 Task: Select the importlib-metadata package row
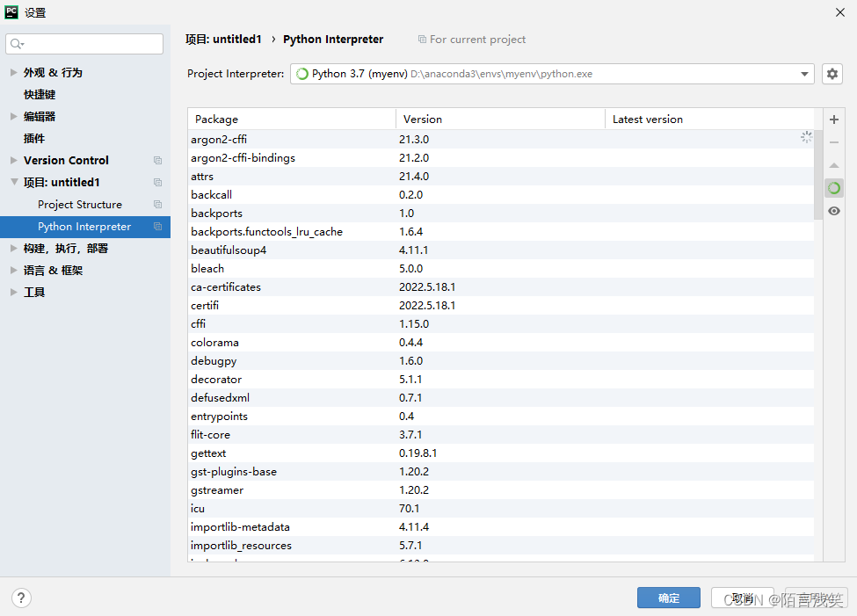tap(501, 527)
